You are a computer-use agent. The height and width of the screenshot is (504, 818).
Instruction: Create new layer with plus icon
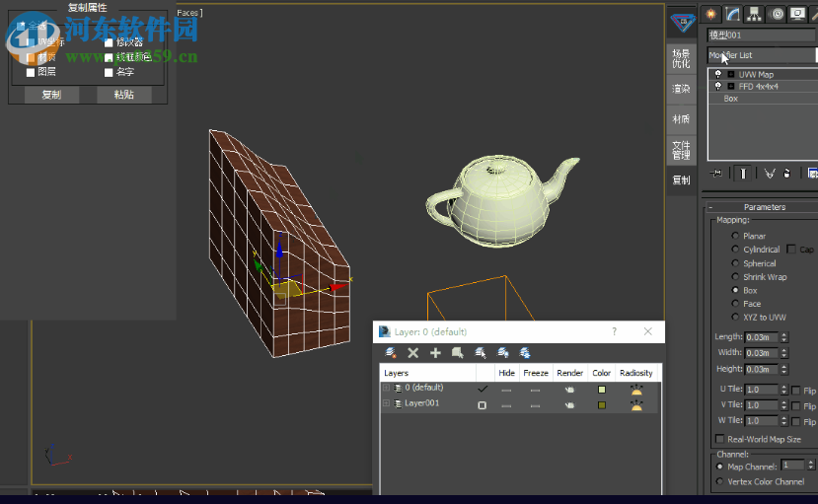[435, 352]
